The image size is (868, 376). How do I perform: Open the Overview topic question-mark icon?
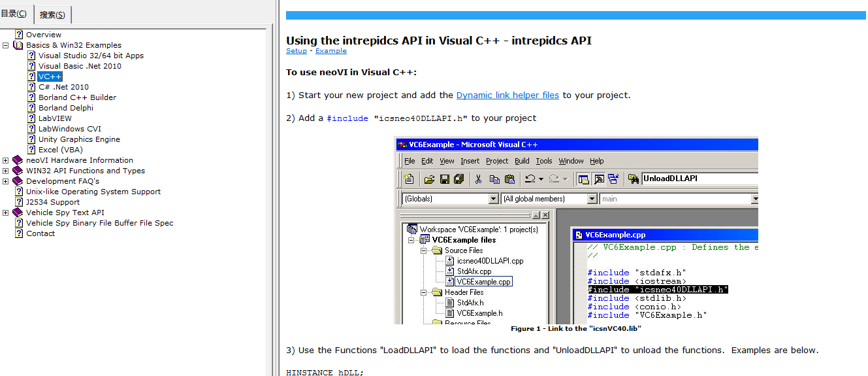click(20, 35)
